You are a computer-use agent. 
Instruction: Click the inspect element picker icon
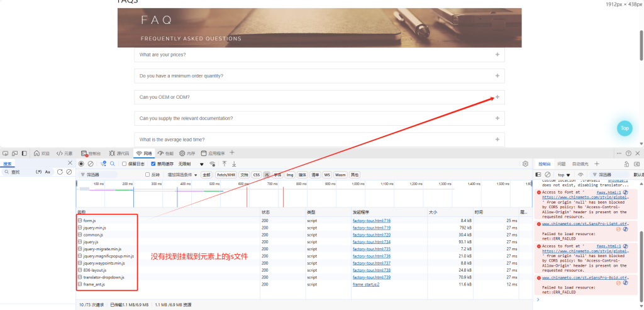pyautogui.click(x=5, y=153)
